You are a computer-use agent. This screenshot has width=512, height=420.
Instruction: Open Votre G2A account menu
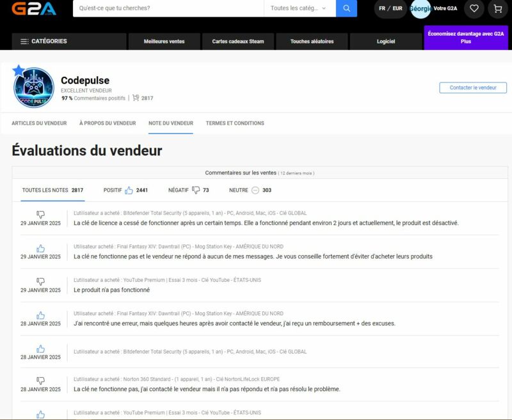[445, 8]
